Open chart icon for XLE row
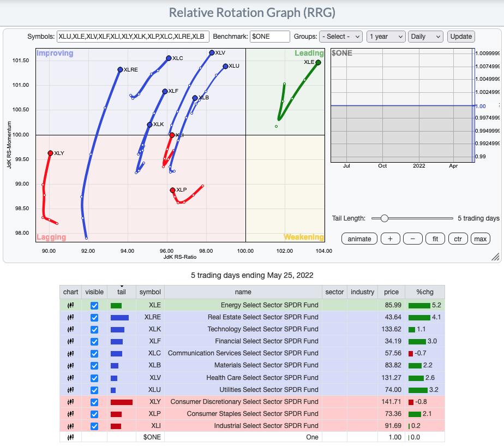Viewport: 504px width, 446px height. click(x=70, y=305)
